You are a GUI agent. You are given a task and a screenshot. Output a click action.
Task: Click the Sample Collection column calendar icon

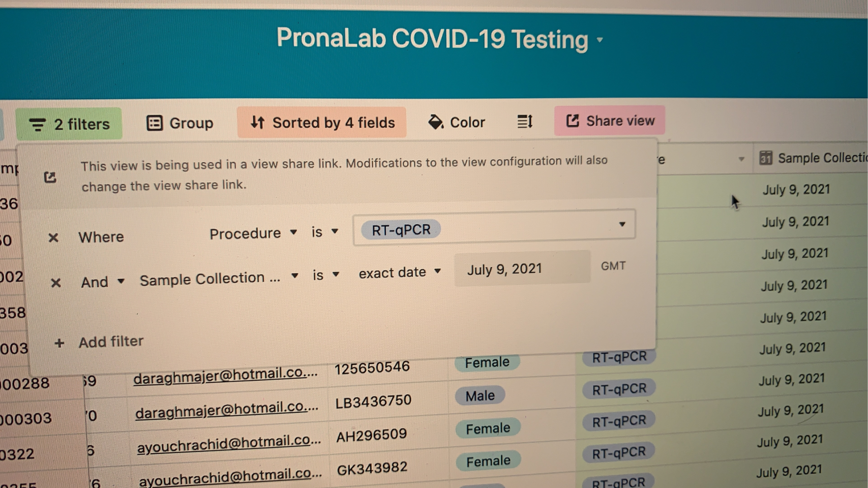pos(765,158)
